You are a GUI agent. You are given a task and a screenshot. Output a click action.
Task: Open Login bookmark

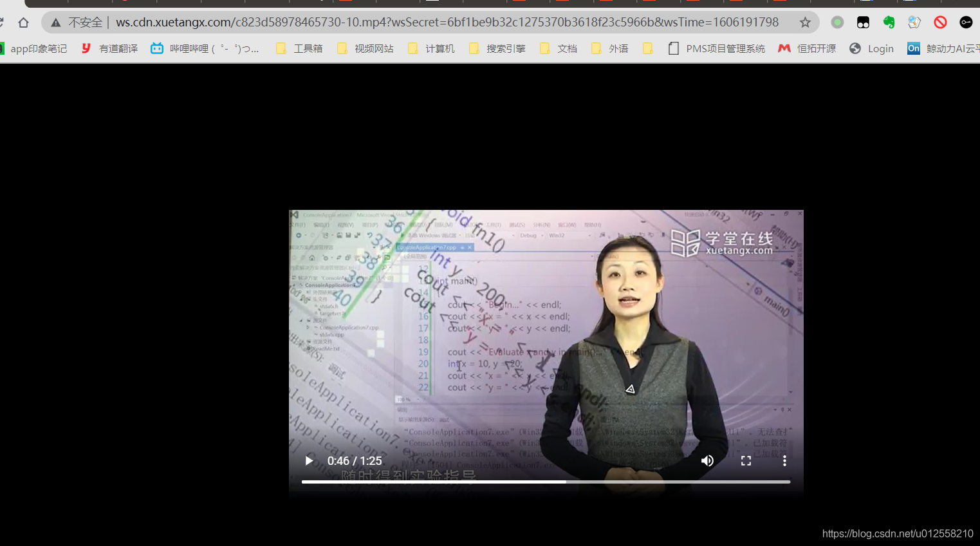tap(871, 48)
